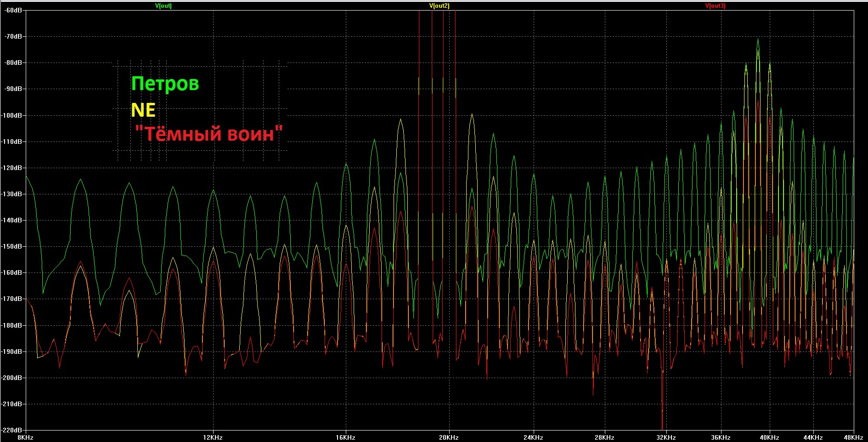Viewport: 868px width, 442px height.
Task: Click the yellow "NE" annotation text
Action: point(143,110)
